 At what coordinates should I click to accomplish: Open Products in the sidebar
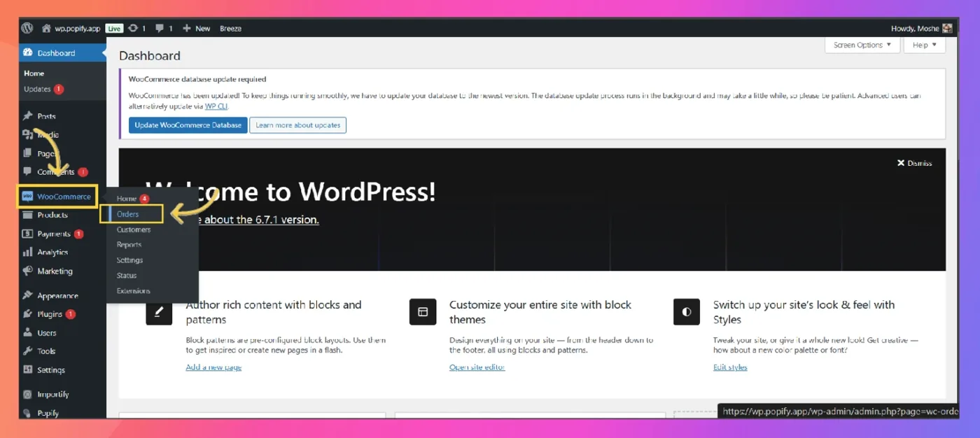pyautogui.click(x=52, y=215)
